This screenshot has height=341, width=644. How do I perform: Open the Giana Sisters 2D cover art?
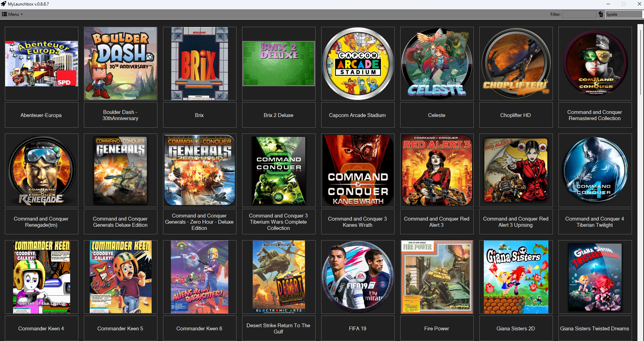(x=516, y=277)
